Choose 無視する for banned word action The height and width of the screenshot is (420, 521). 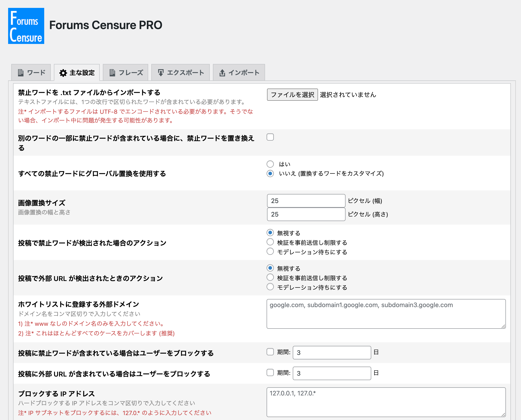(270, 233)
